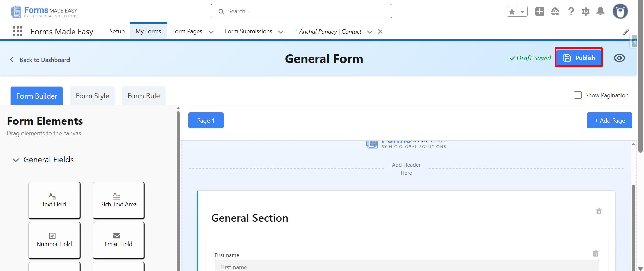Open the Form Submissions dropdown arrow
This screenshot has width=644, height=271.
point(281,32)
